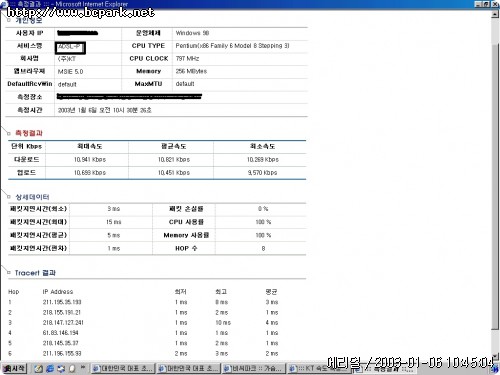500x375 pixels.
Task: Switch to first 대한민국 대표 taskbar window
Action: click(x=123, y=369)
